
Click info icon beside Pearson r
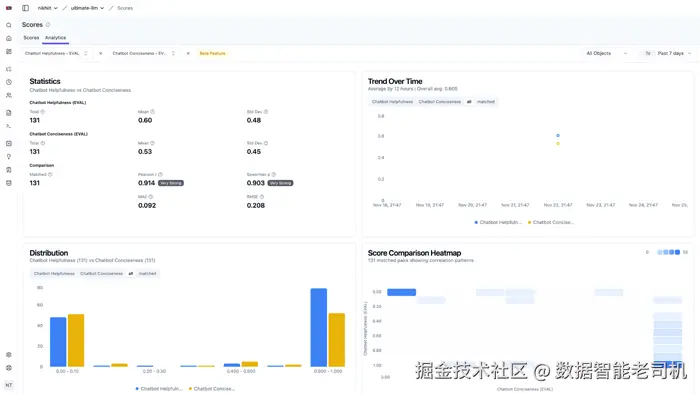160,174
